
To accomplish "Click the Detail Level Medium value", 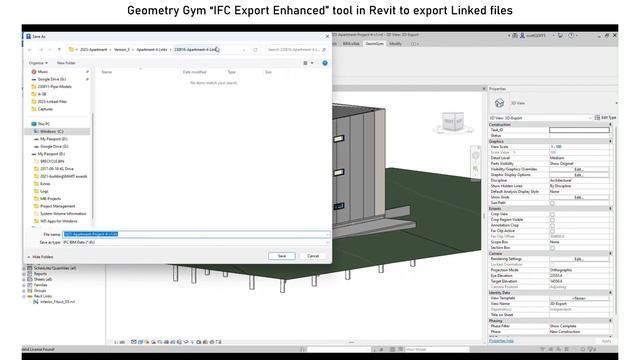I will click(579, 158).
